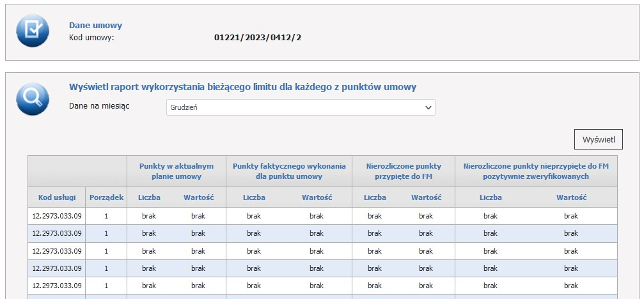The width and height of the screenshot is (644, 299).
Task: Open the 'Dane na miesiąc' month dropdown
Action: coord(300,107)
